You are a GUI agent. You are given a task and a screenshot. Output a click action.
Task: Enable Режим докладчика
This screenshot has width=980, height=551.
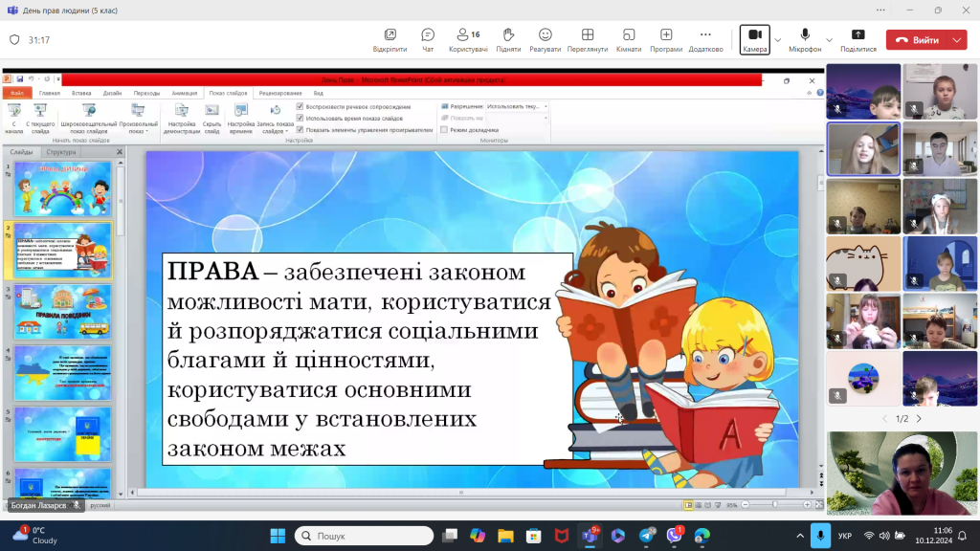443,128
